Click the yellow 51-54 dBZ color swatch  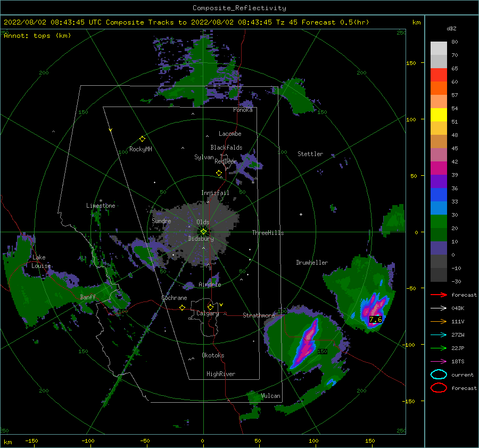tap(439, 115)
